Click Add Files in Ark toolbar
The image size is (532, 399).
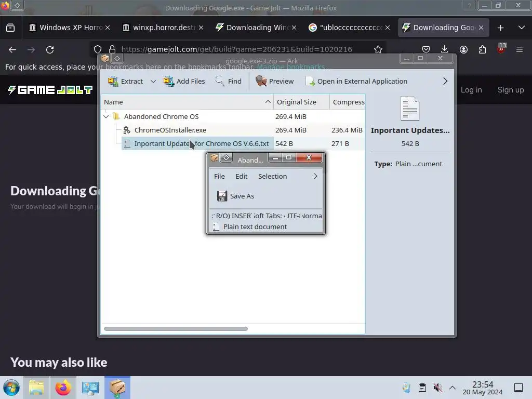click(184, 82)
